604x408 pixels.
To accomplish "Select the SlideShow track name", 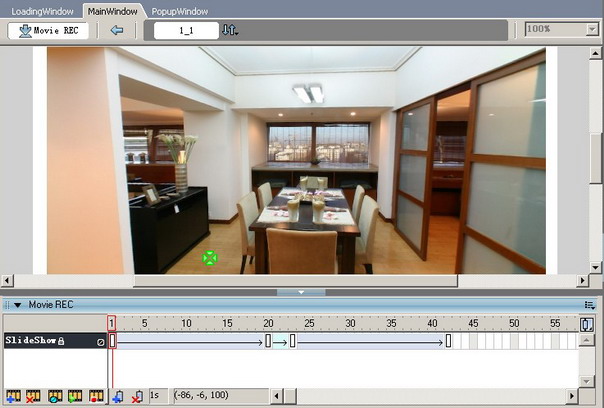I will pos(31,340).
